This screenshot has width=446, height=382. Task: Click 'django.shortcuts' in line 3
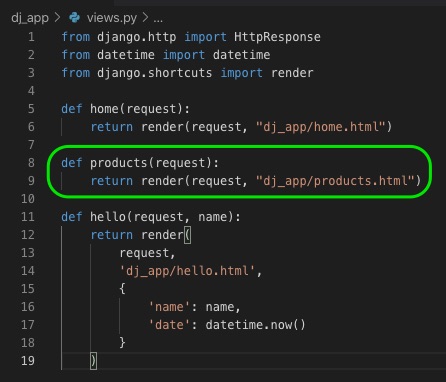(154, 73)
